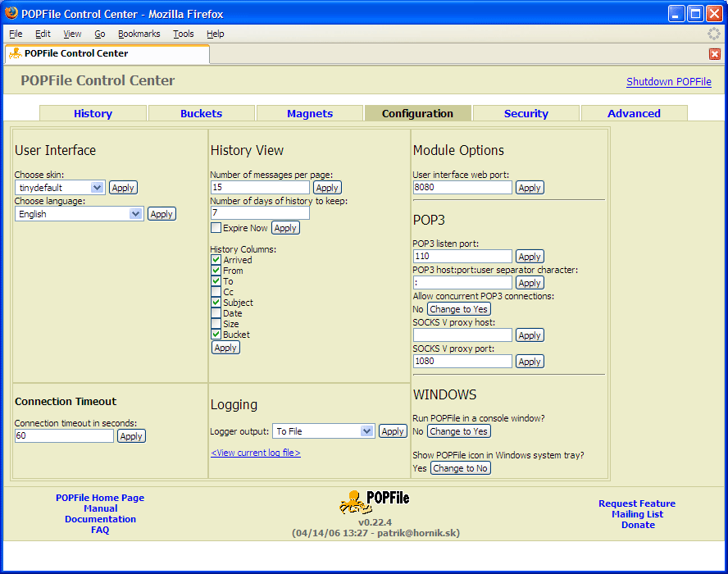Open the Choose skin dropdown
Viewport: 728px width, 574px height.
tap(61, 188)
